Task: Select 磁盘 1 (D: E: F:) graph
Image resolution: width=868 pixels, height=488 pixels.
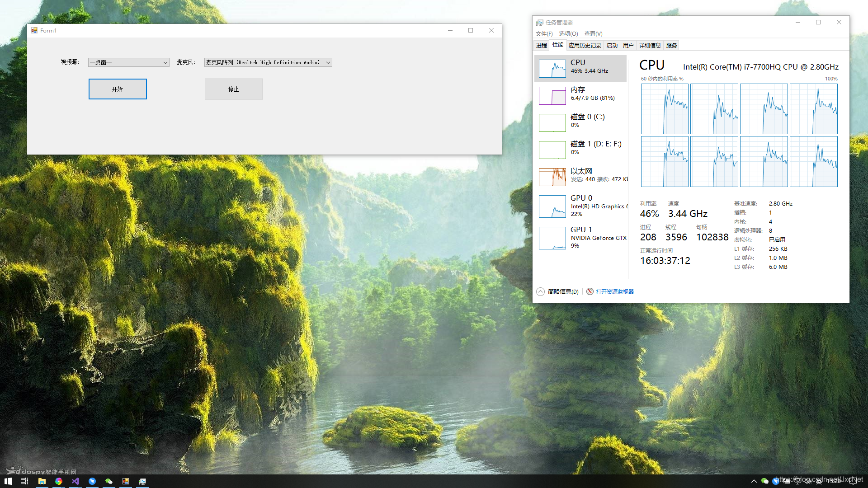Action: (552, 150)
